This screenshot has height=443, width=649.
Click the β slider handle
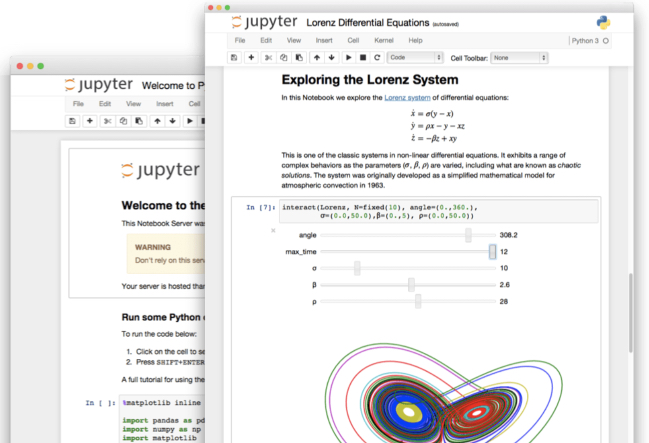[x=411, y=285]
